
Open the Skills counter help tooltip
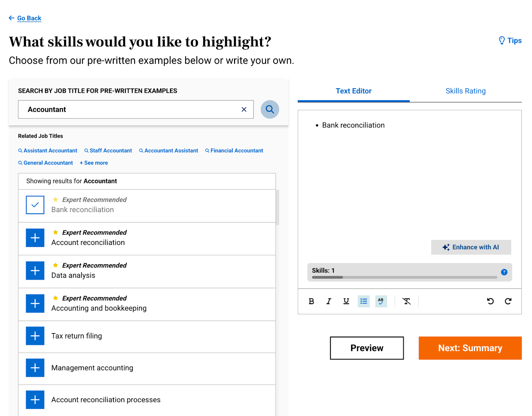[504, 272]
